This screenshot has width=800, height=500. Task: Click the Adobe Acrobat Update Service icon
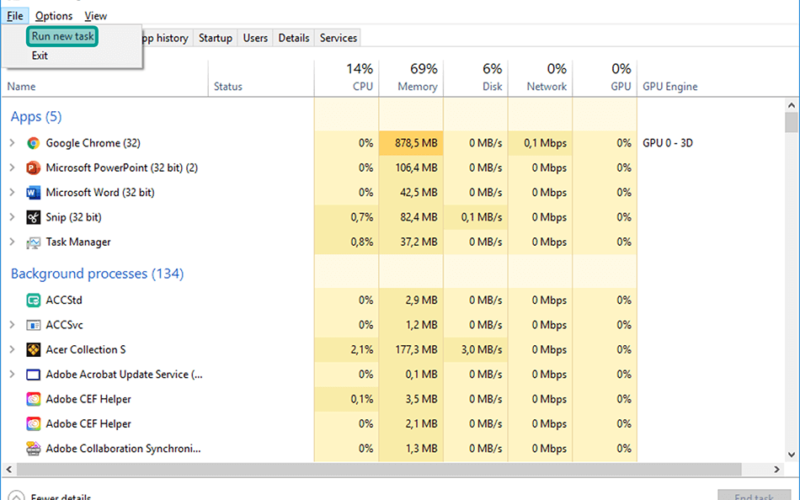point(33,374)
